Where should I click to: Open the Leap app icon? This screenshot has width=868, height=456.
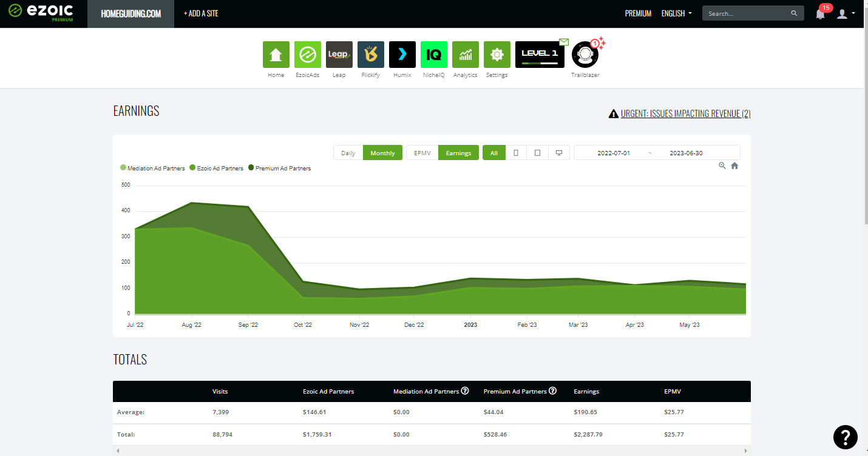tap(339, 55)
